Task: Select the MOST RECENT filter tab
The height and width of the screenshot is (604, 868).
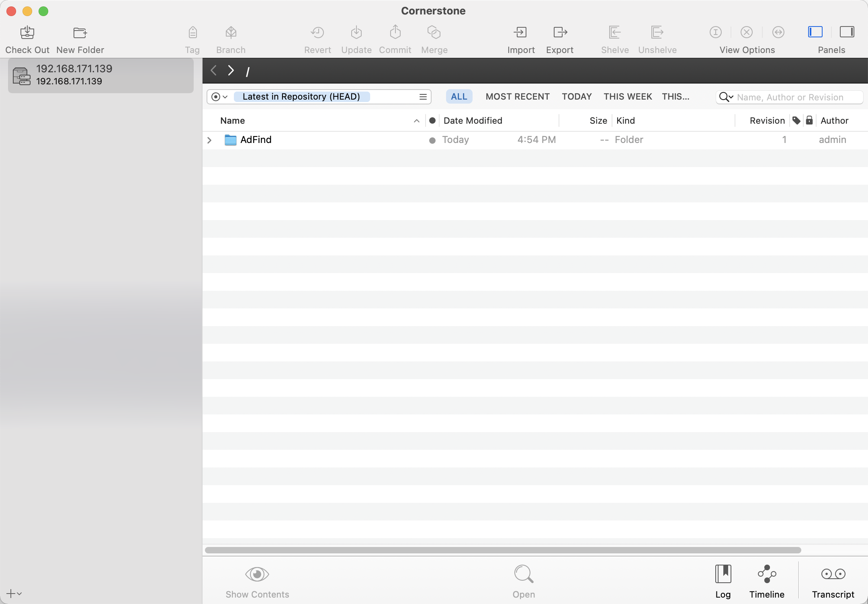Action: click(x=517, y=97)
